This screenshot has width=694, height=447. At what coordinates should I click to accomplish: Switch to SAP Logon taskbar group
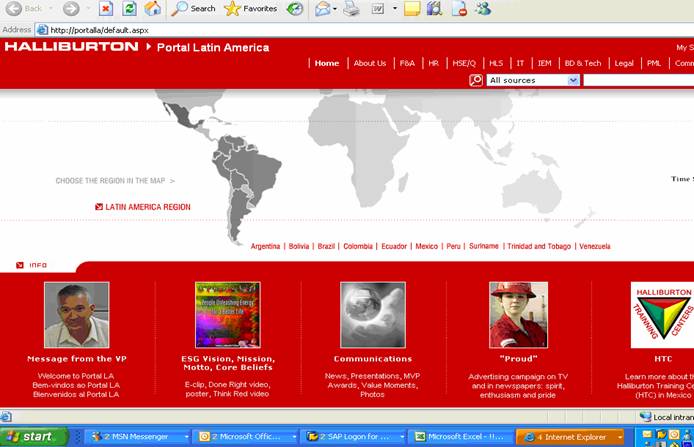354,437
